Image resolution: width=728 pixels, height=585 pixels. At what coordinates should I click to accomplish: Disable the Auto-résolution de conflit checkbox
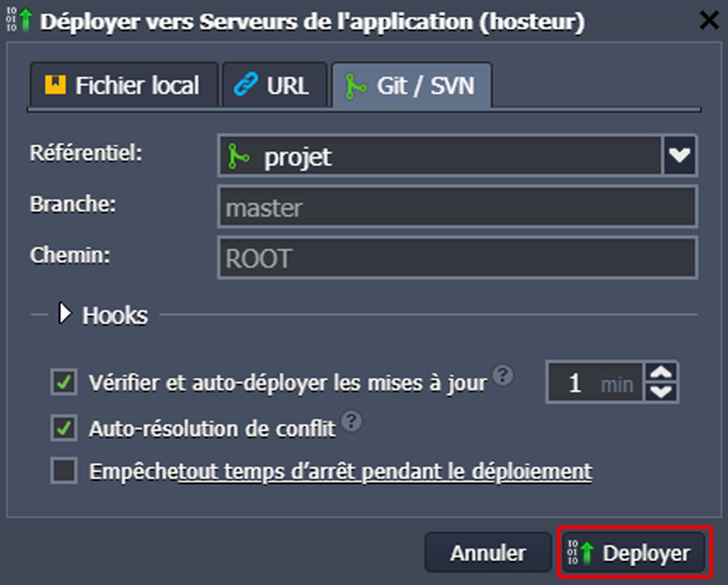64,428
